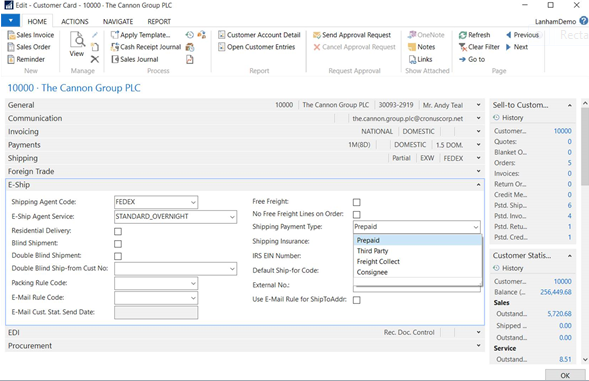Switch to the REPORT ribbon tab
589x381 pixels.
pos(159,21)
